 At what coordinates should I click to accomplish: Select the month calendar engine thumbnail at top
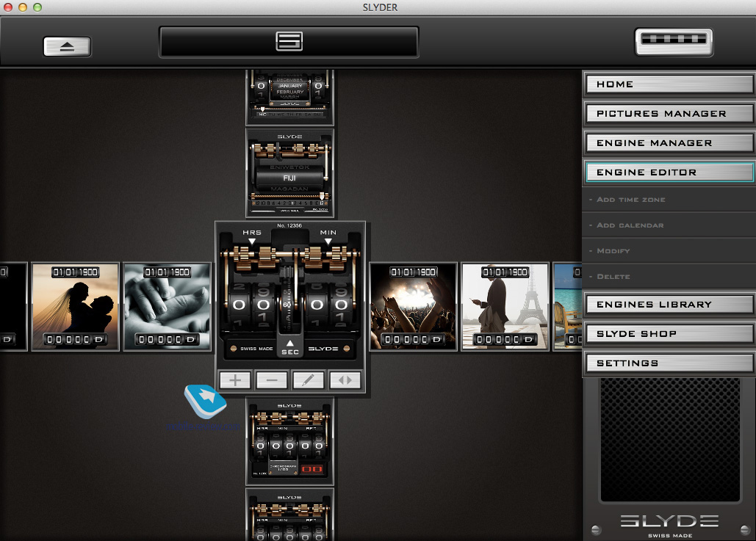click(x=289, y=98)
